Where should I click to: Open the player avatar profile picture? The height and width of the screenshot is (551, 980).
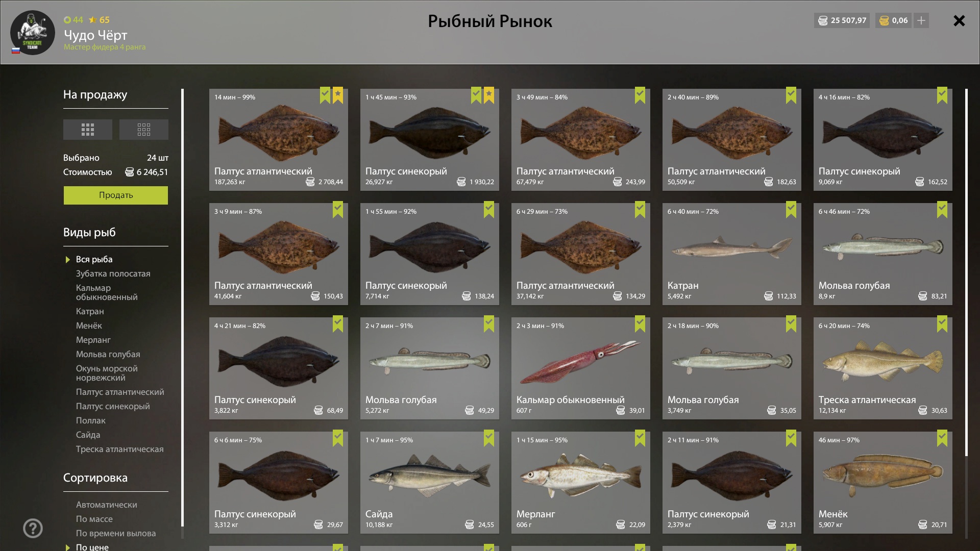(33, 33)
